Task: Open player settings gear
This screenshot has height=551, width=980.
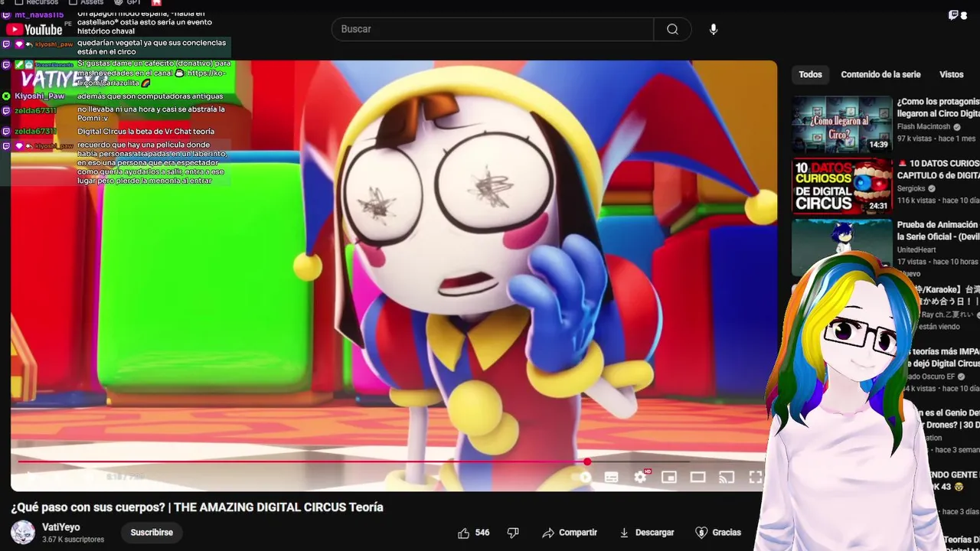Action: coord(640,477)
